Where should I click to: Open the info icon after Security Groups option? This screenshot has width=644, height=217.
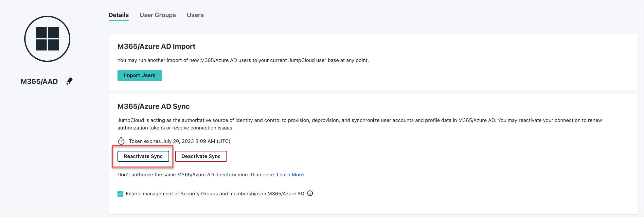(310, 193)
